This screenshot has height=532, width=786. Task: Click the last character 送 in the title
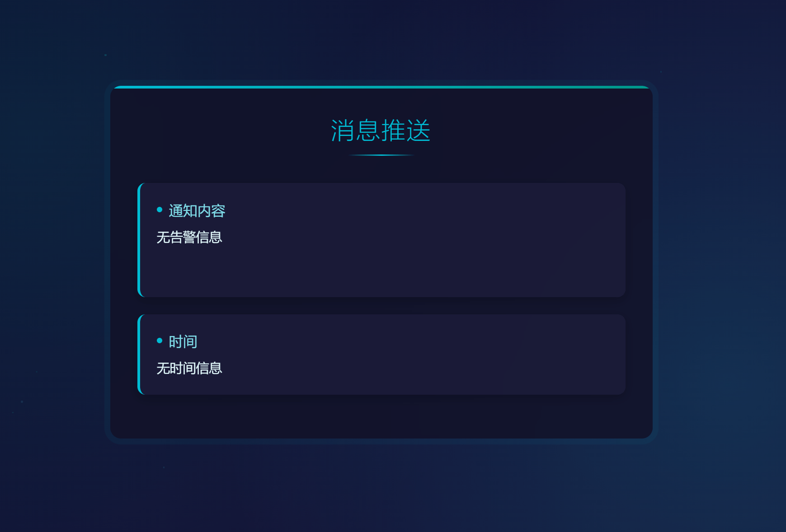pyautogui.click(x=418, y=131)
